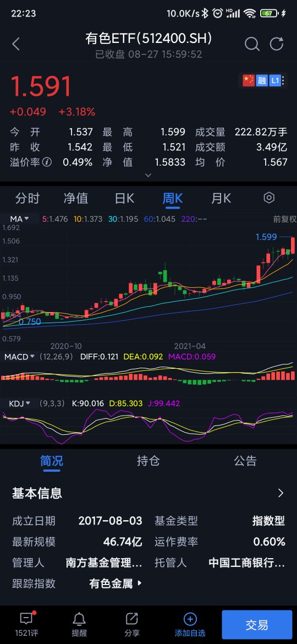
Task: Select the 周K chart tab
Action: coord(172,199)
